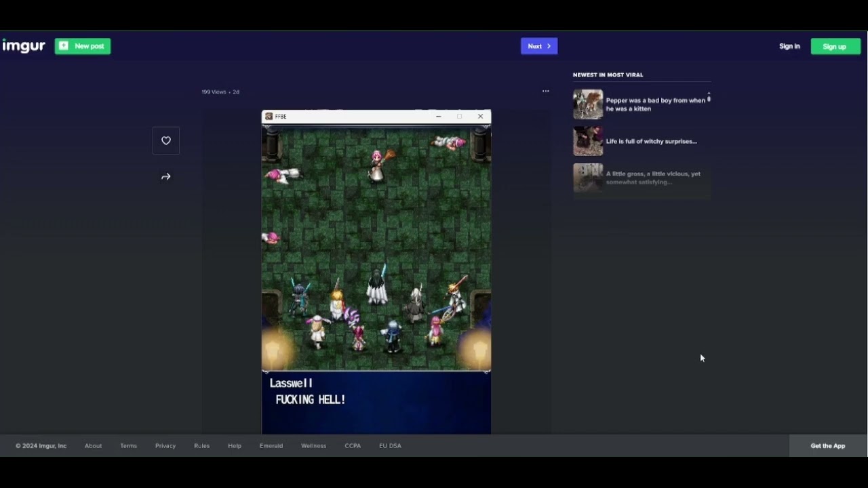Open the Terms footer link

click(129, 446)
